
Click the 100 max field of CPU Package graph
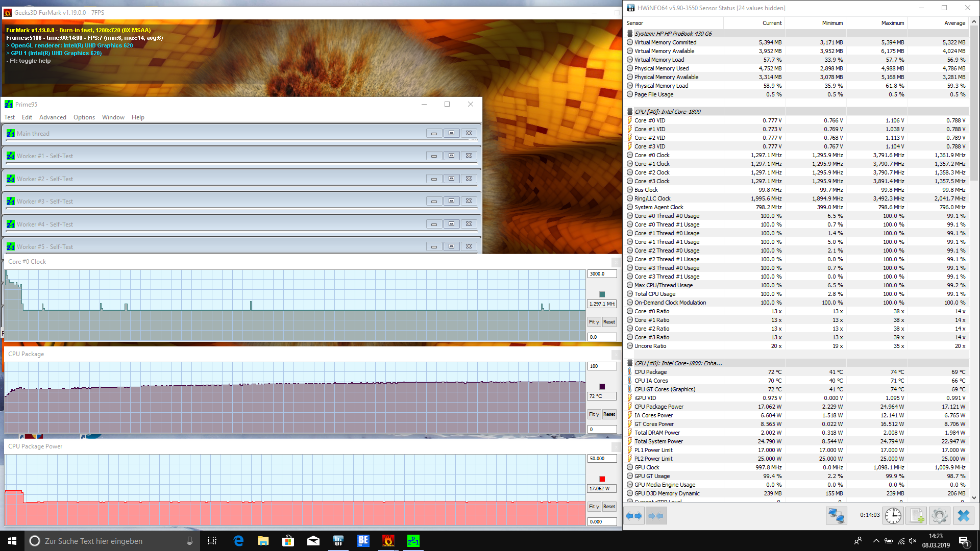(x=602, y=366)
